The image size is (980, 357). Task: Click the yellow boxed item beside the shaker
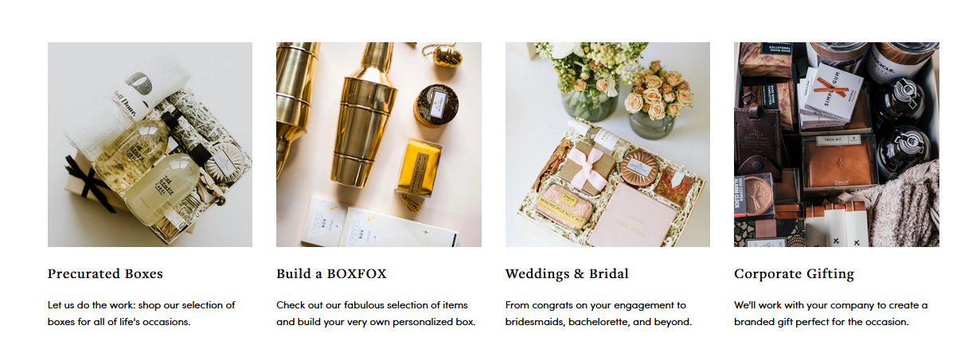pos(420,169)
